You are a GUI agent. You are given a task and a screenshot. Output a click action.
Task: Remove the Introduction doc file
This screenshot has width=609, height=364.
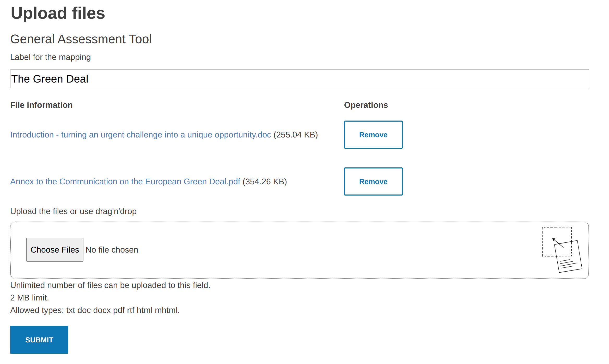pos(373,135)
